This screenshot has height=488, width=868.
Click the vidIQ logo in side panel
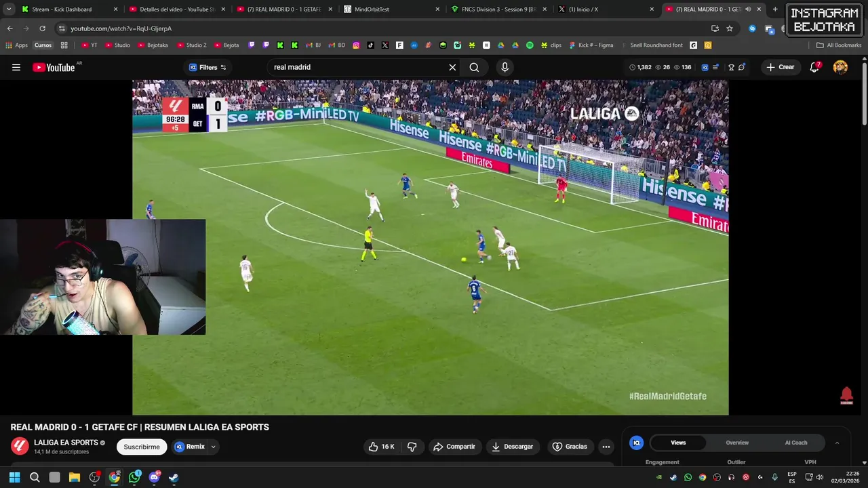(x=636, y=443)
